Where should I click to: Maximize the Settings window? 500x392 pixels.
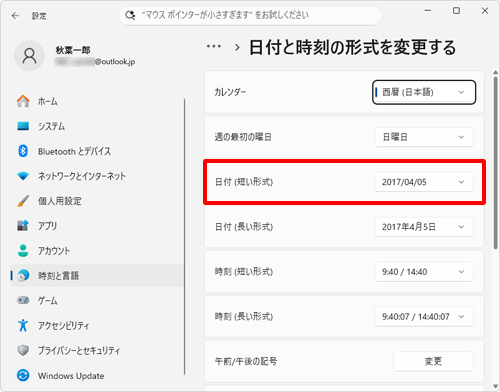click(456, 11)
